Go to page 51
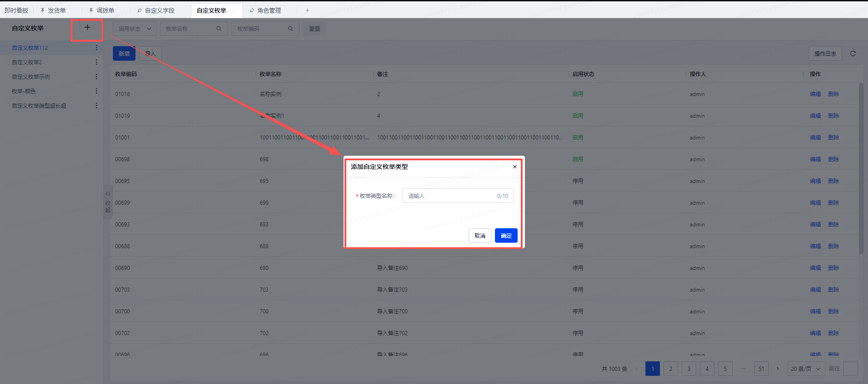The width and height of the screenshot is (868, 384). coord(761,369)
